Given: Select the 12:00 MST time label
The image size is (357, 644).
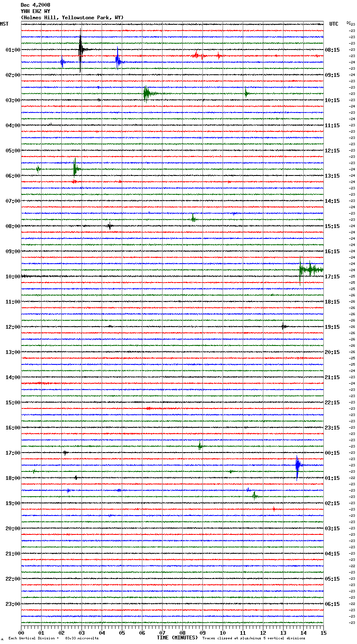Looking at the screenshot, I should pyautogui.click(x=13, y=327).
